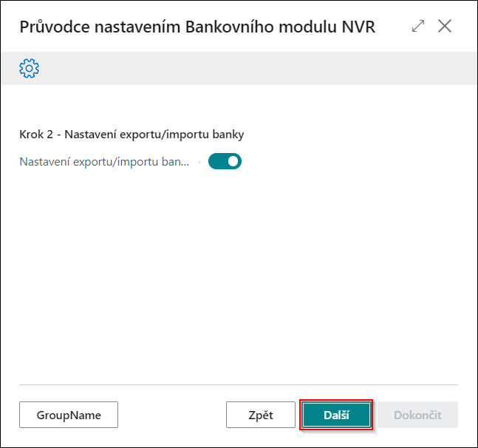
Task: Close the NVR bank module wizard
Action: coord(445,26)
